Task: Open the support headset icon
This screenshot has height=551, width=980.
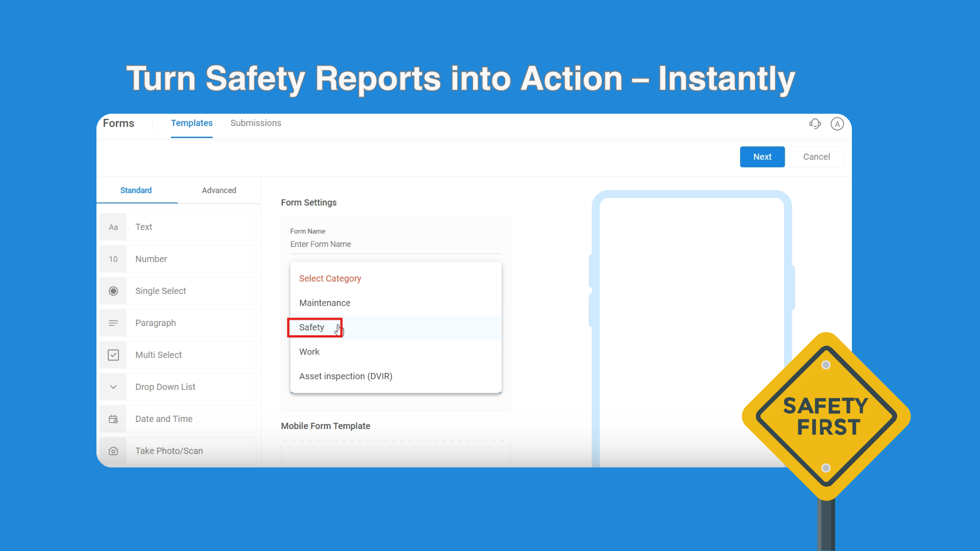Action: coord(815,123)
